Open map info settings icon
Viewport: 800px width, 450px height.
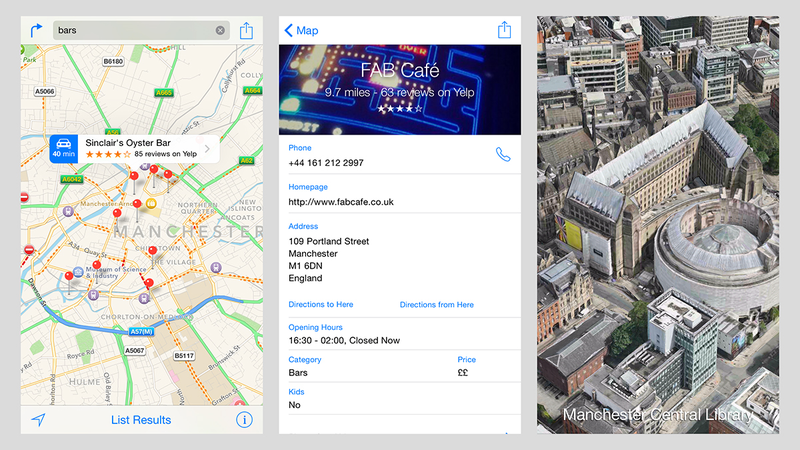244,419
